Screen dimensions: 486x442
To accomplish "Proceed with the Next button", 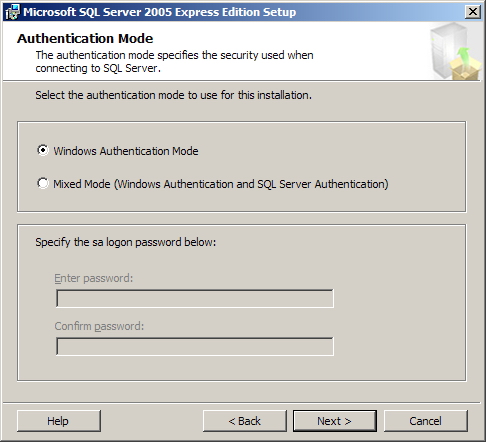I will 335,421.
